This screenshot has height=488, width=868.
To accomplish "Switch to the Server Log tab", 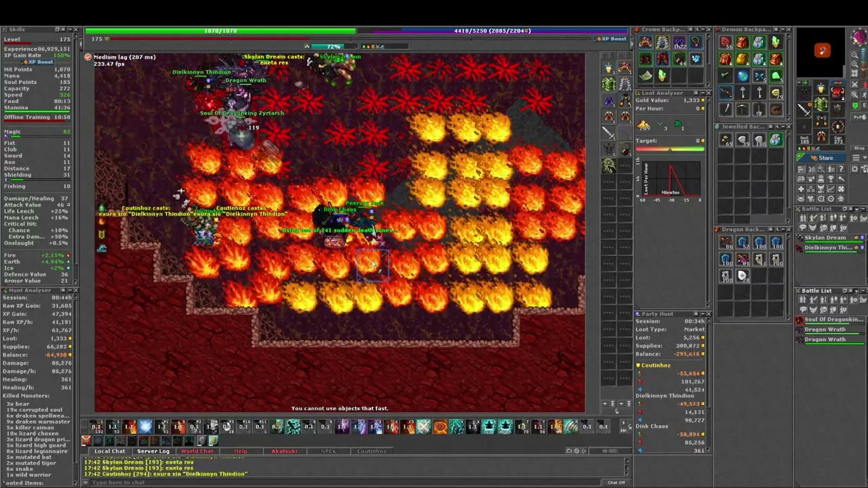I will tap(153, 451).
